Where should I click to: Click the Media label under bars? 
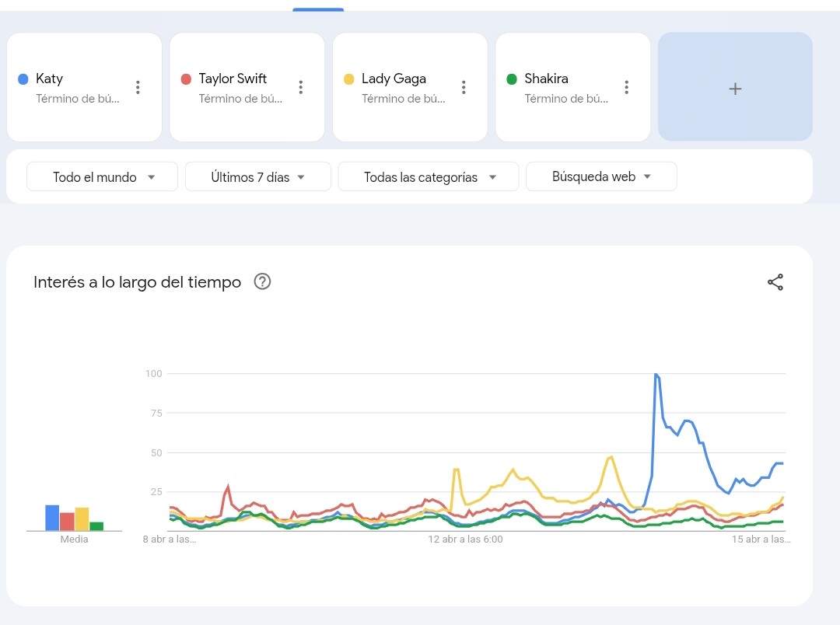coord(74,539)
